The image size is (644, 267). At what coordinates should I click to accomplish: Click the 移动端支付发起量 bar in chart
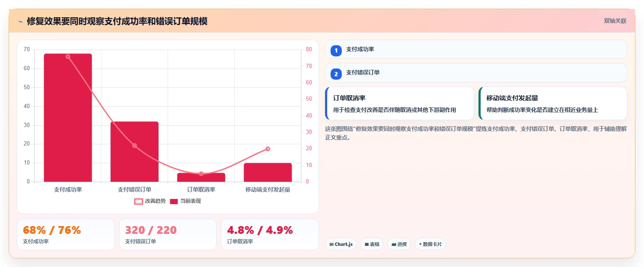click(268, 172)
